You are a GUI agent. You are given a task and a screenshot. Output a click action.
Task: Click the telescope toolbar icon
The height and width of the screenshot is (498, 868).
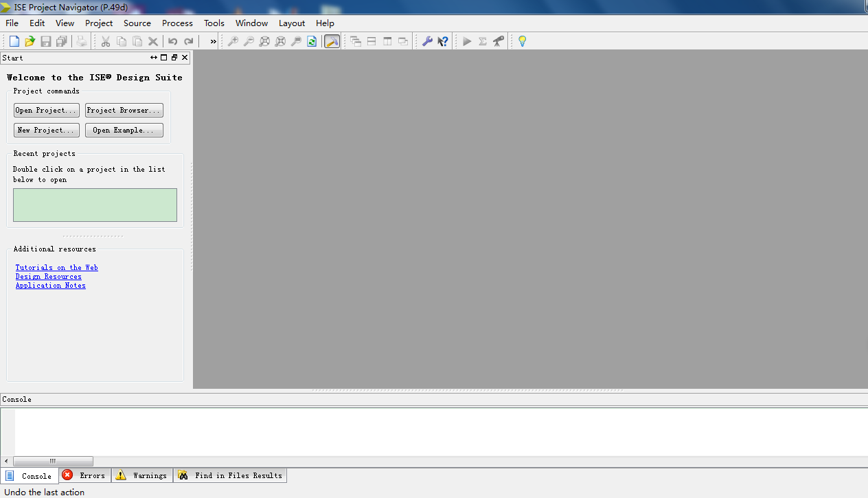point(499,41)
